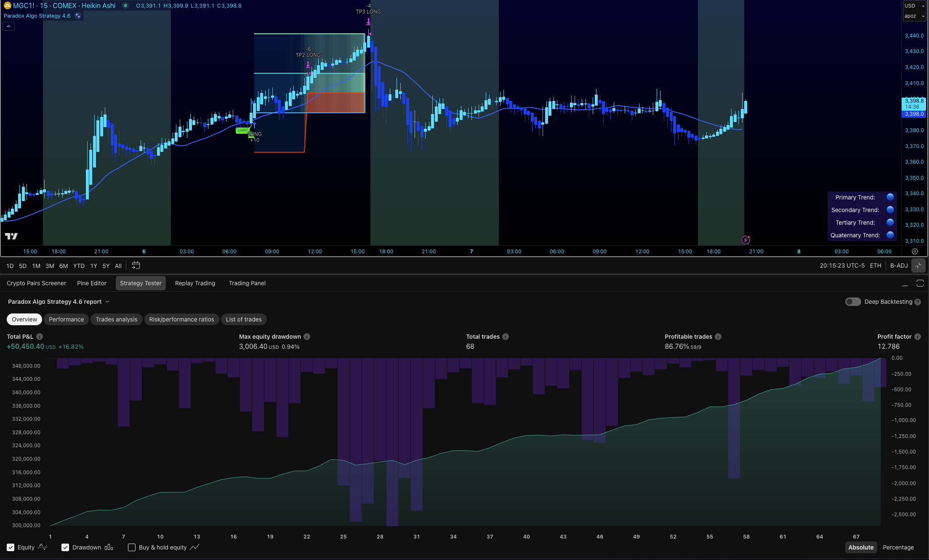Open chart settings gear on time axis
This screenshot has height=560, width=929.
(x=915, y=252)
